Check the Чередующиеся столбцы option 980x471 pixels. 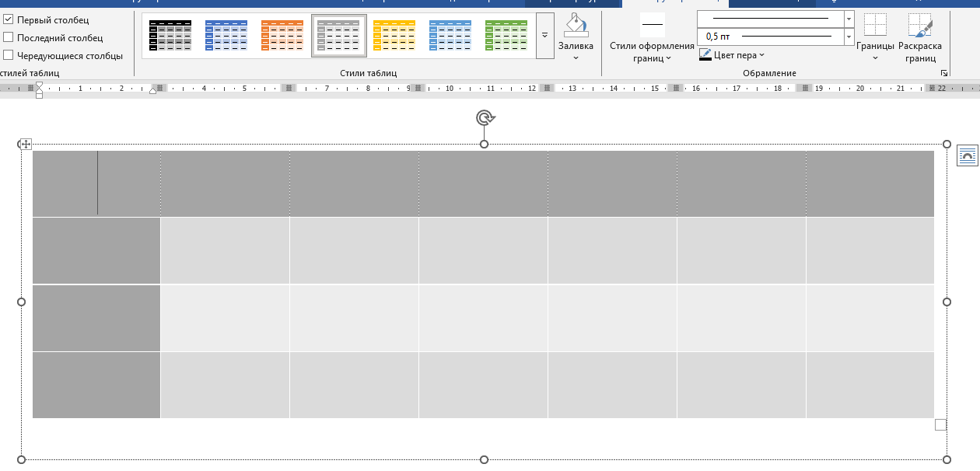(x=9, y=55)
